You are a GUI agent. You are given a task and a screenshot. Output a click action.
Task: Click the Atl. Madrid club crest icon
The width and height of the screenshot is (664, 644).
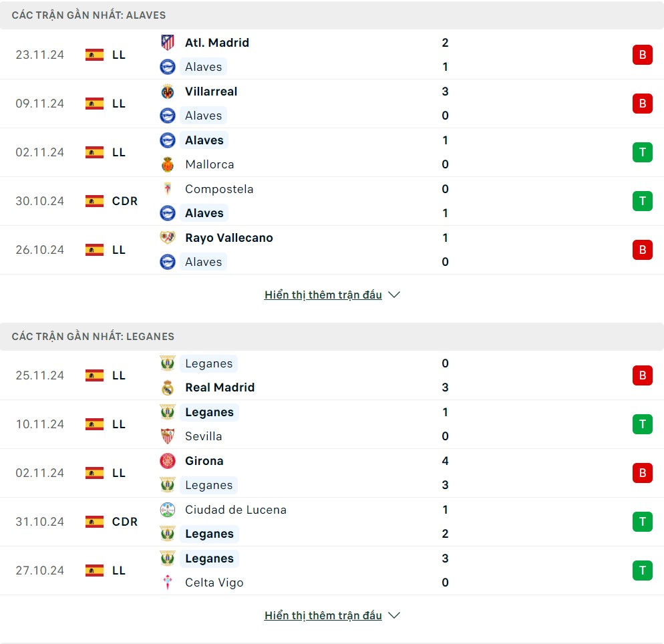(168, 43)
